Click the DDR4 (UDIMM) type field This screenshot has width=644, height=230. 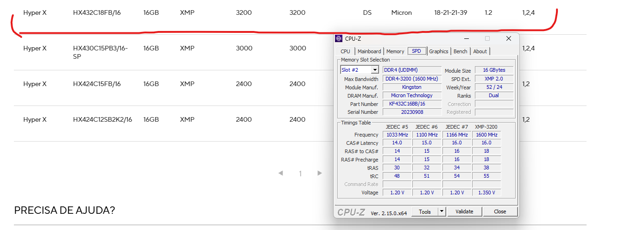412,70
